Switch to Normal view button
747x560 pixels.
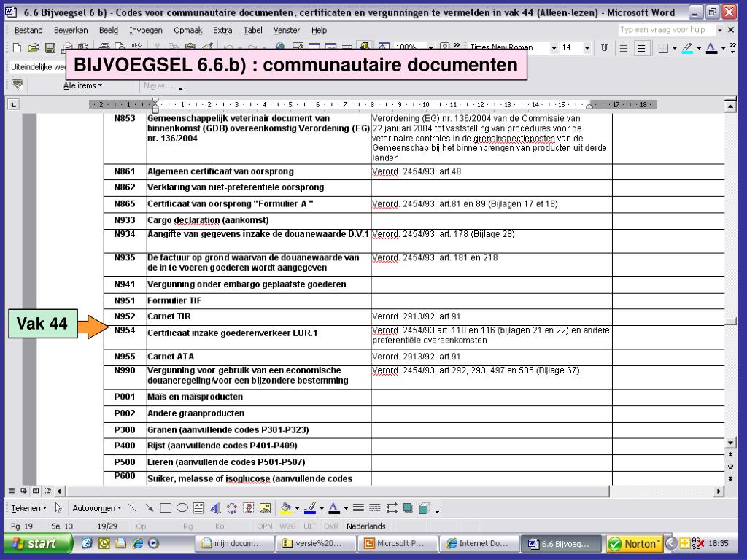click(x=12, y=491)
